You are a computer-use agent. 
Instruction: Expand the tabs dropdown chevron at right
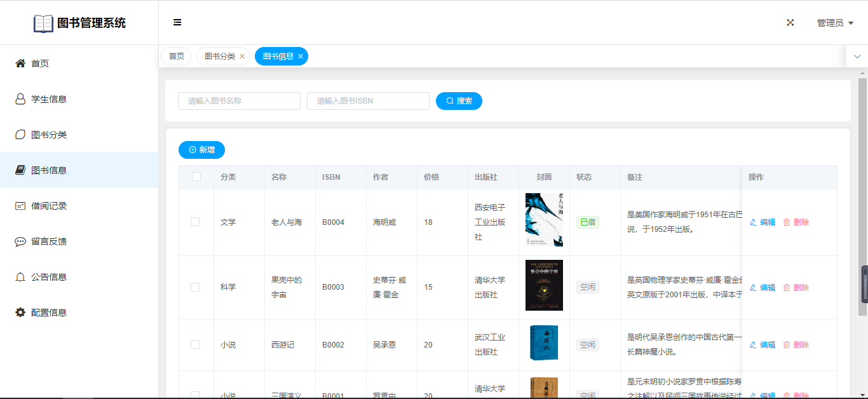(857, 57)
